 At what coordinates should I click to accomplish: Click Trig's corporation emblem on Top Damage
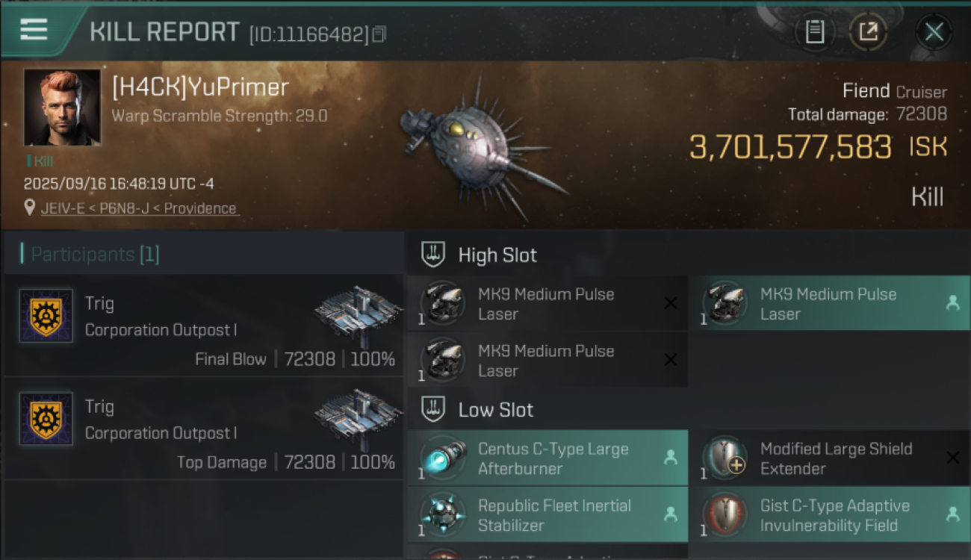pyautogui.click(x=46, y=419)
